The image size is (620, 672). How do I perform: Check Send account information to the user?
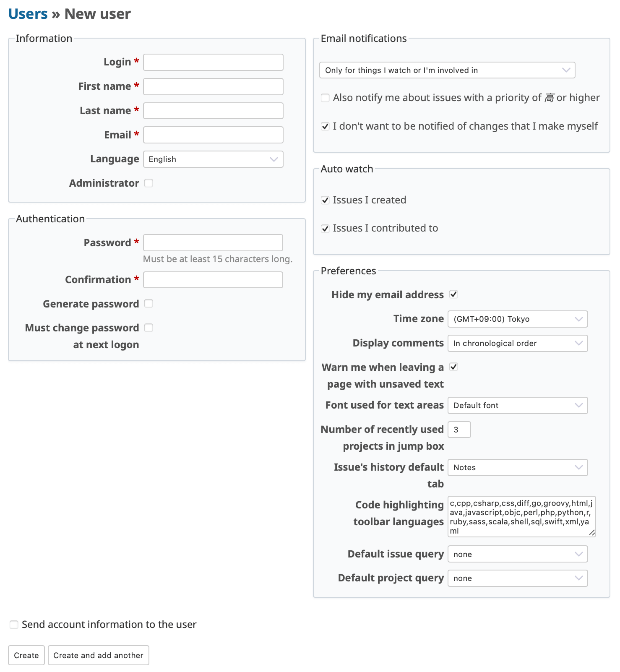click(14, 625)
